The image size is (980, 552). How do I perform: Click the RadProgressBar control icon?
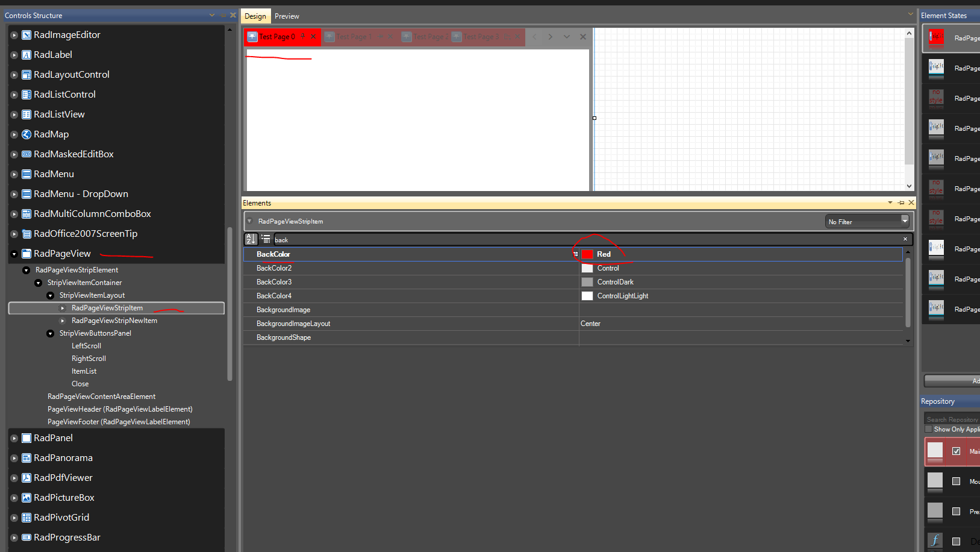pos(27,538)
